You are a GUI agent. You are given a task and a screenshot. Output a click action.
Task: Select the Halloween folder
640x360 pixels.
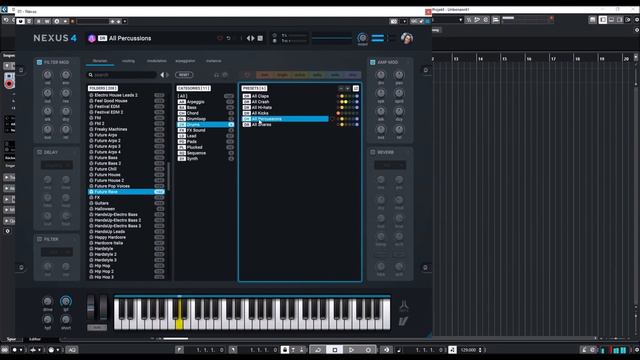[127, 209]
